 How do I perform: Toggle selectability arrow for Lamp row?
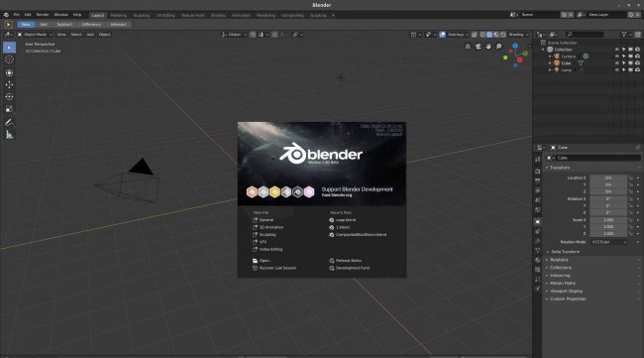(624, 70)
